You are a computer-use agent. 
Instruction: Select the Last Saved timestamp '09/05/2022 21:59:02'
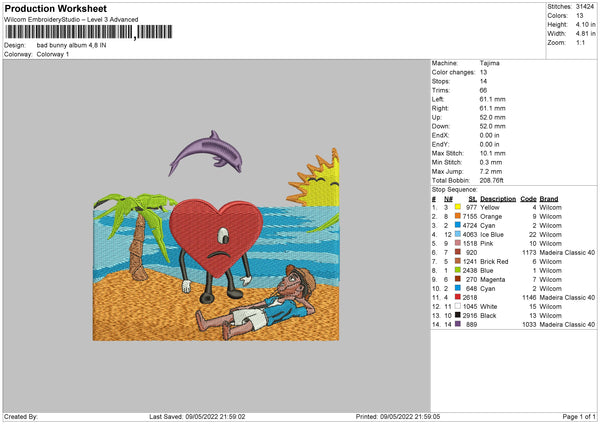pyautogui.click(x=215, y=416)
